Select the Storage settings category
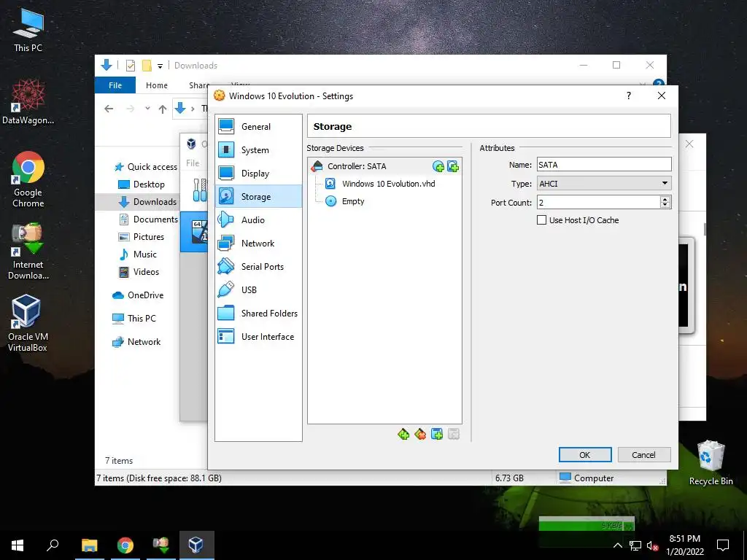Image resolution: width=747 pixels, height=560 pixels. pyautogui.click(x=259, y=197)
